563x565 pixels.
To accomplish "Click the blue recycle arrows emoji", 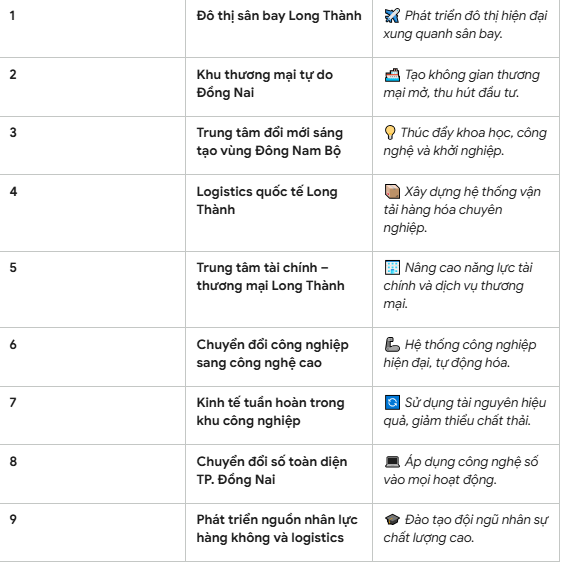I will pyautogui.click(x=392, y=403).
